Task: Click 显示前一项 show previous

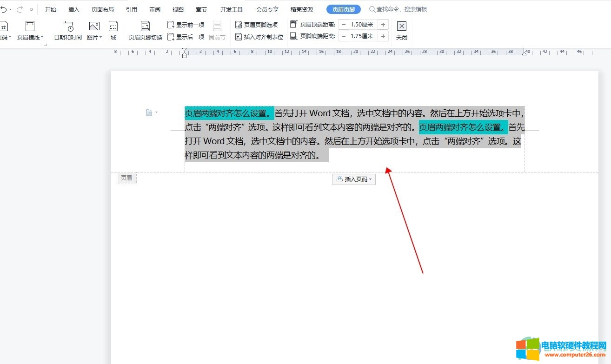Action: (186, 25)
